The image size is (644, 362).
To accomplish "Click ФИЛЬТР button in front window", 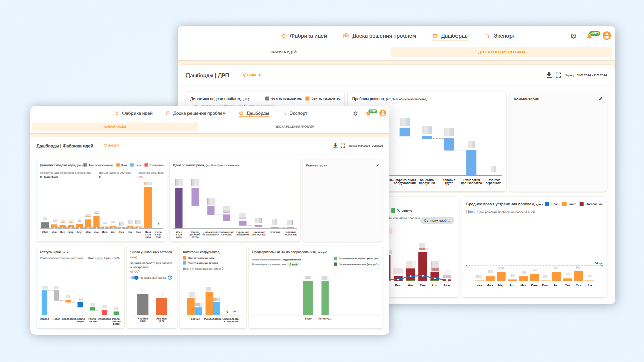I will point(112,145).
